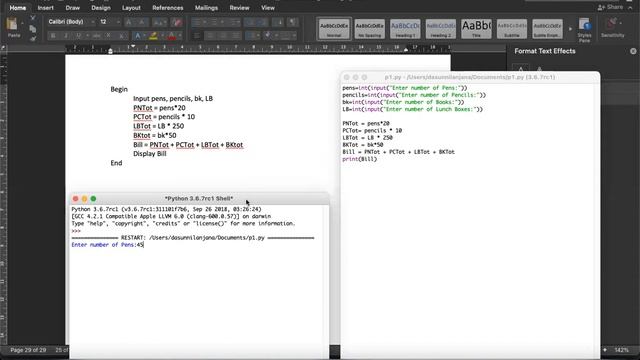Image resolution: width=640 pixels, height=360 pixels.
Task: Open the Design ribbon tab
Action: click(101, 8)
